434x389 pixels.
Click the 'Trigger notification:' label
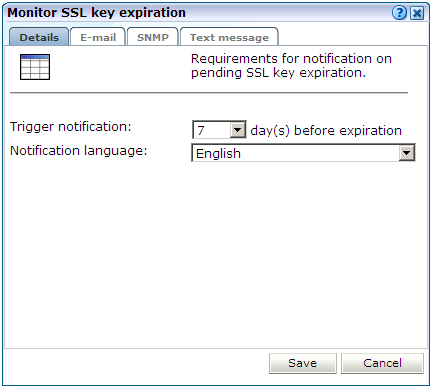[71, 127]
